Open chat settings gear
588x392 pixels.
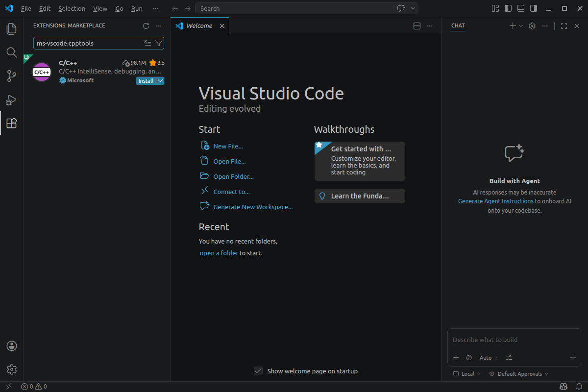[532, 26]
